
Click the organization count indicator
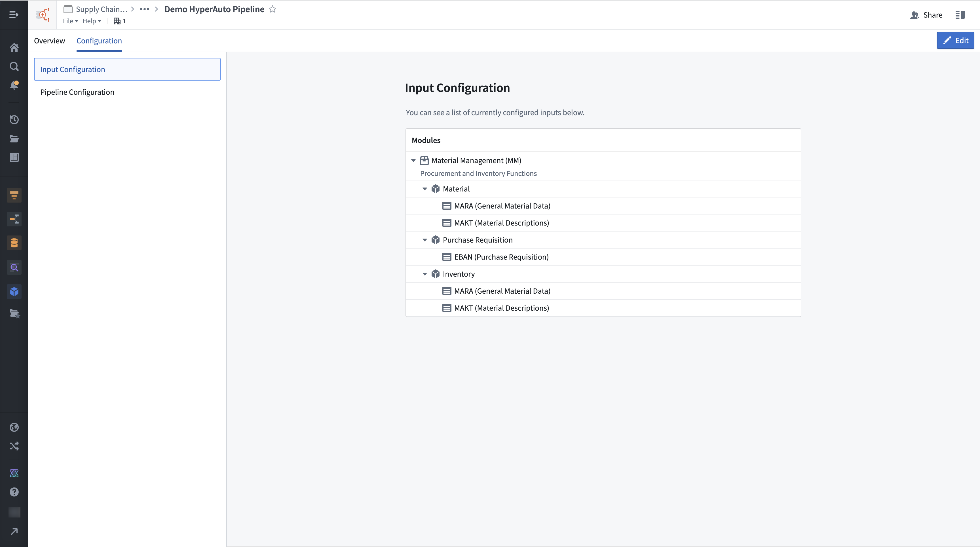click(120, 21)
